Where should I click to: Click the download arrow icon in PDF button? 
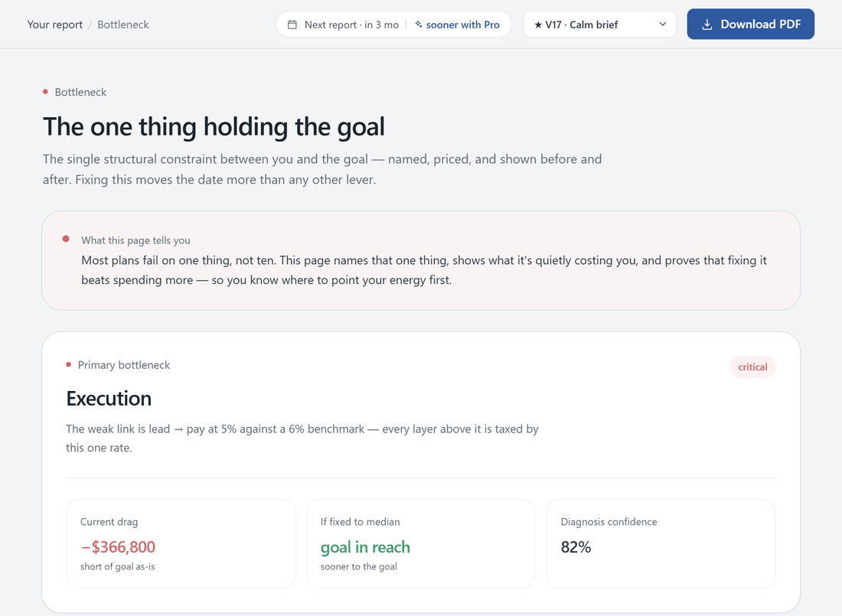707,24
